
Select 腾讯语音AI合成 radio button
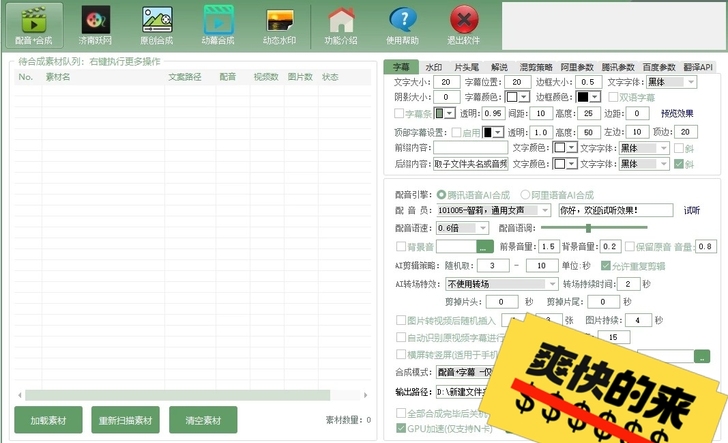(441, 195)
